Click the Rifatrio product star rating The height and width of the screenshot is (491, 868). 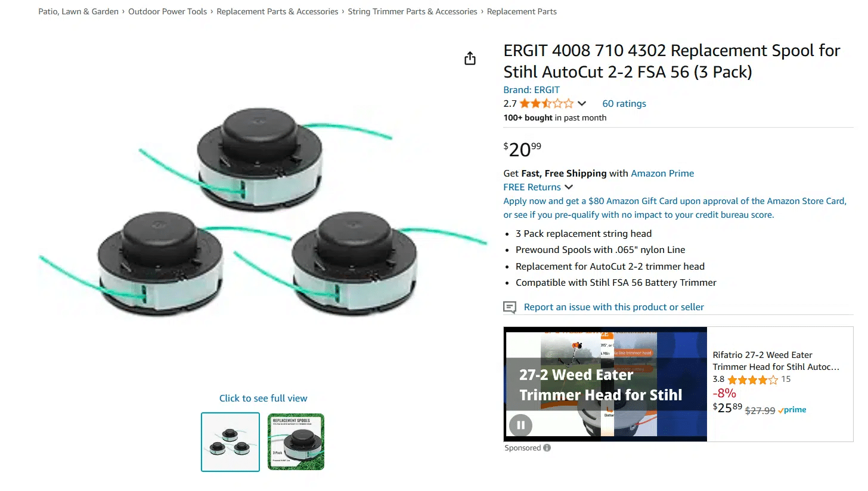(752, 379)
